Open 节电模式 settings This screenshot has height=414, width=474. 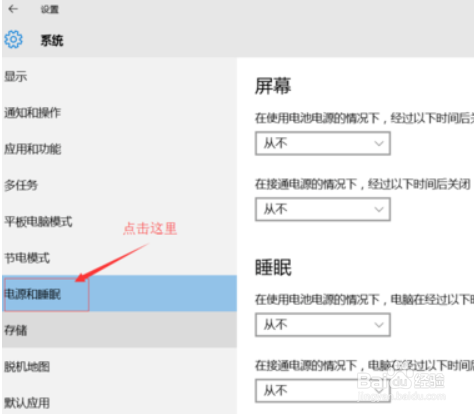pos(119,258)
